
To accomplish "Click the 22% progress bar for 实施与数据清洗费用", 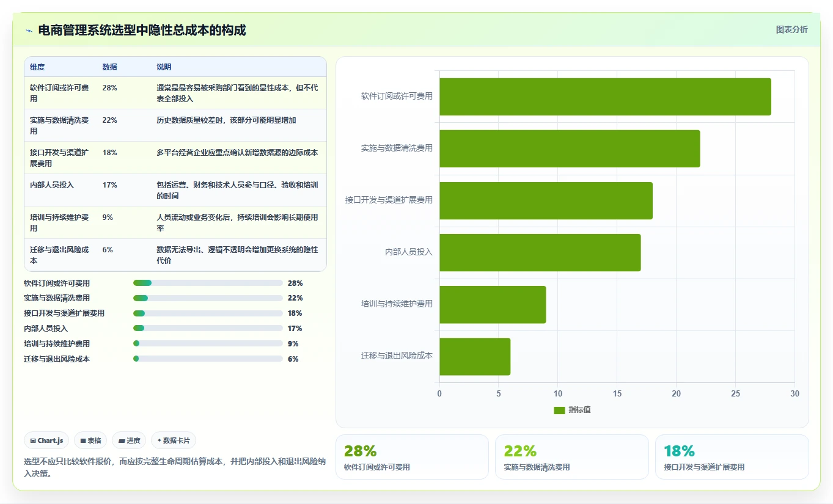I will [x=208, y=298].
